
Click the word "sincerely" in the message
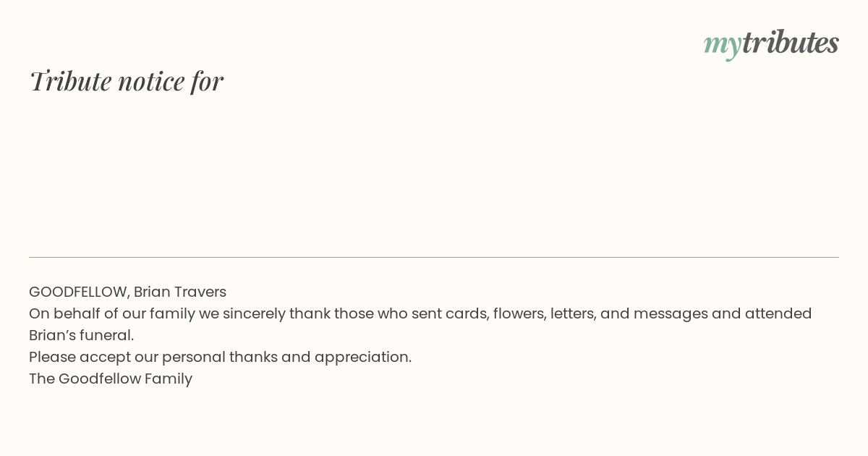[254, 313]
